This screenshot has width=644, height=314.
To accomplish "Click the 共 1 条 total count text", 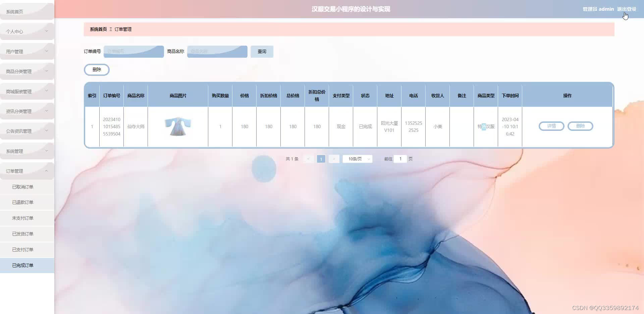I will [292, 159].
